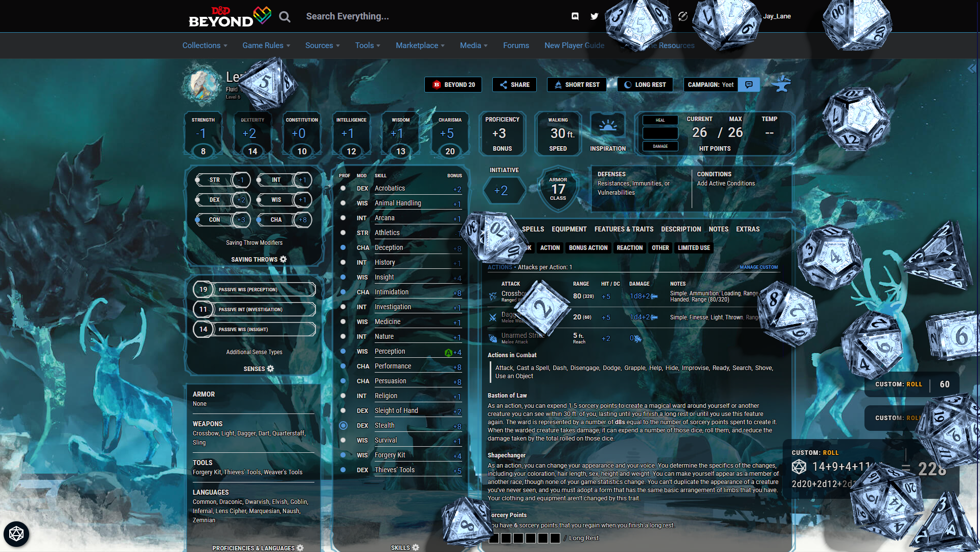Toggle CHA saving throw proficiency
This screenshot has height=552, width=980.
click(259, 220)
